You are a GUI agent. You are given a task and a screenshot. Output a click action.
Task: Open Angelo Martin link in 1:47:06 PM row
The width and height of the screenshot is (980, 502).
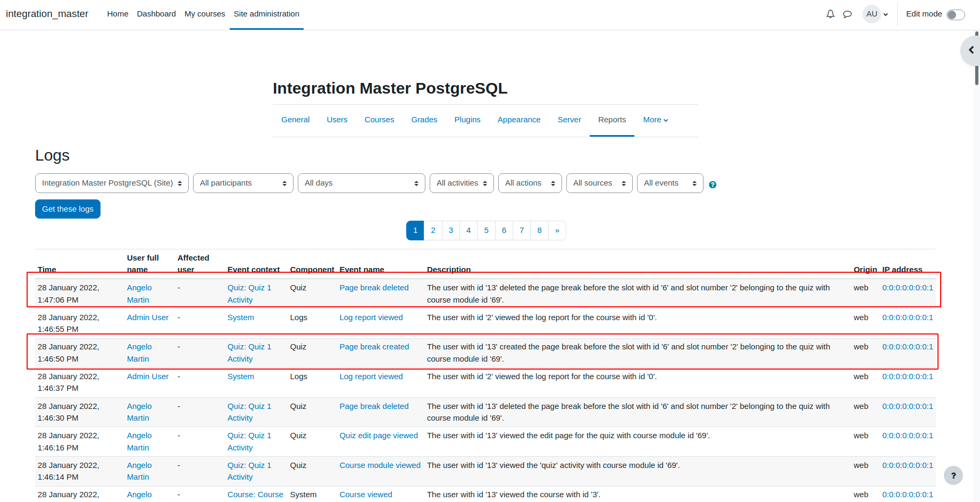139,294
